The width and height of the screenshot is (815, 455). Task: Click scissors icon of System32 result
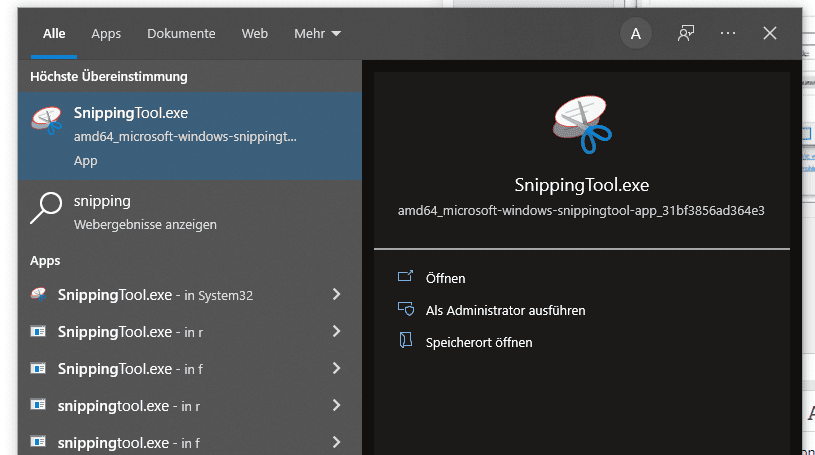[38, 294]
